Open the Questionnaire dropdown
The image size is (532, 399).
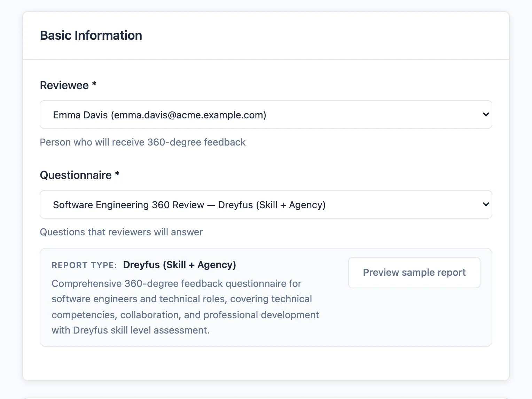pos(266,204)
